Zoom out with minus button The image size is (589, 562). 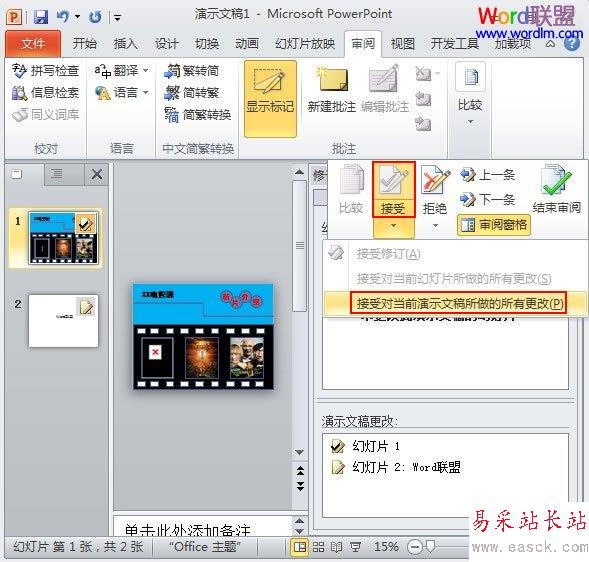coord(415,547)
